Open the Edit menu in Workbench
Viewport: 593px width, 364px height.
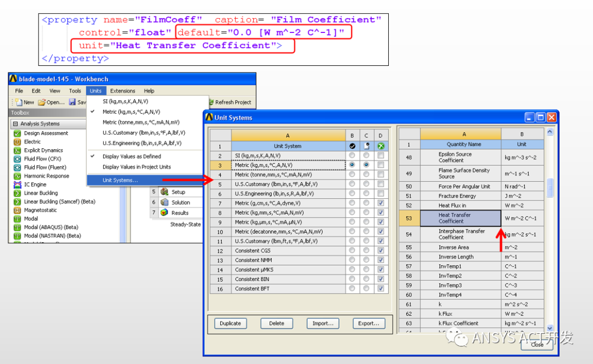[36, 91]
